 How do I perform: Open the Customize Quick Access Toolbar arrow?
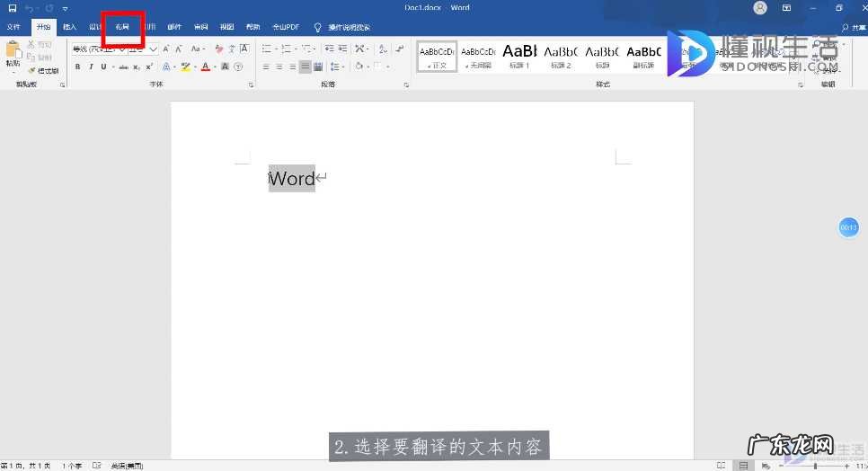[x=66, y=9]
